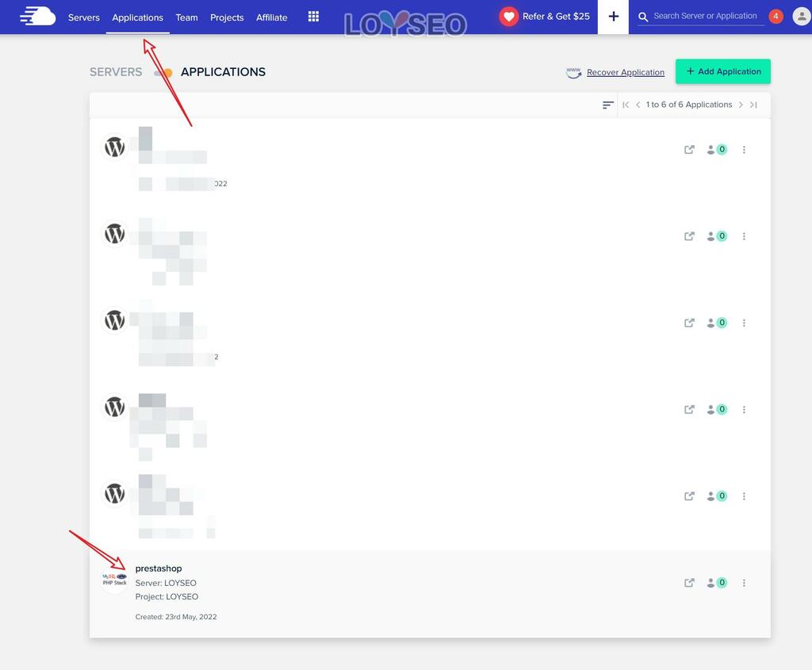Open fourth application's external link icon

(x=689, y=410)
